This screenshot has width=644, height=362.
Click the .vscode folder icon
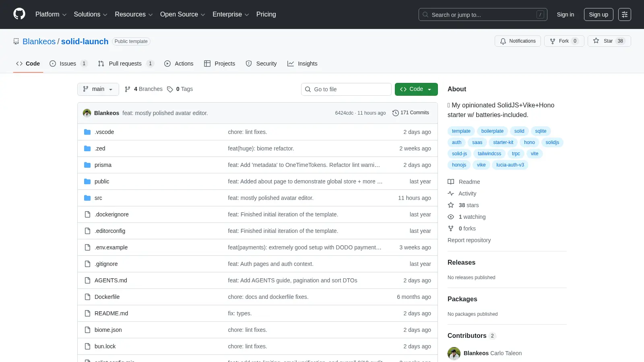tap(87, 132)
